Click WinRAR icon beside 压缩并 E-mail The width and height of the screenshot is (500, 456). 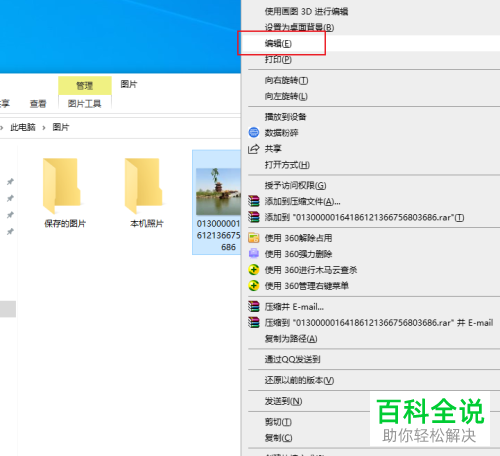point(254,307)
